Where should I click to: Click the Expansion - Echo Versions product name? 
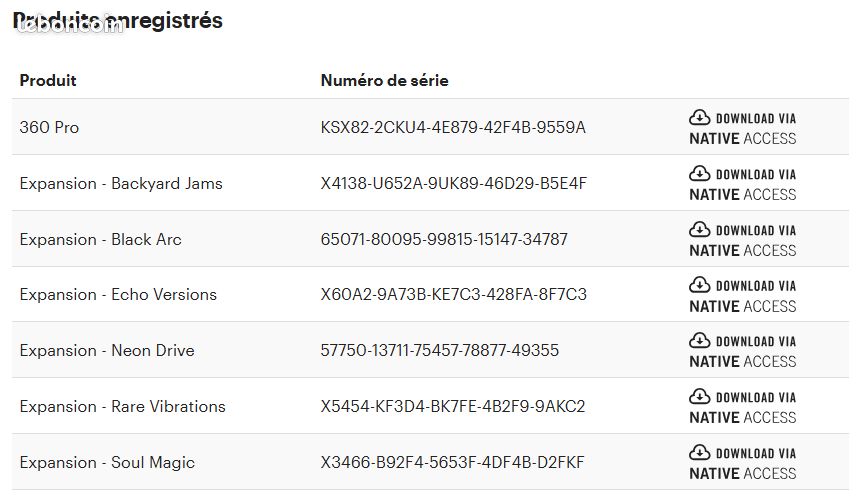(x=118, y=295)
